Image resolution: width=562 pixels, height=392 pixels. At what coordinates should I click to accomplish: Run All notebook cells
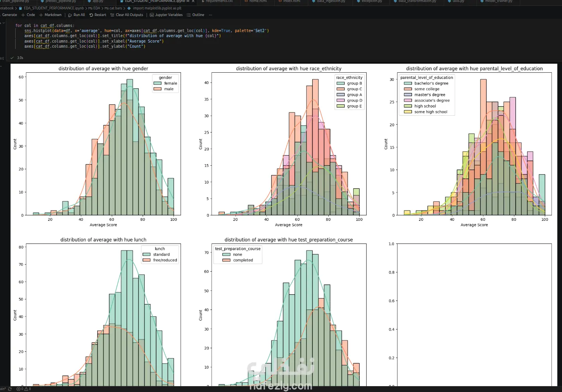click(x=77, y=15)
